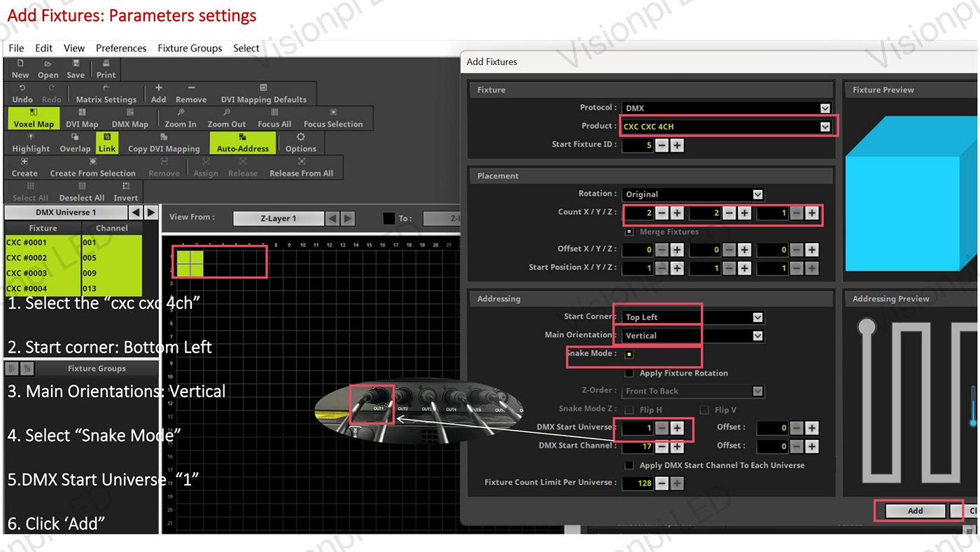Open the Edit menu
Image resolution: width=980 pixels, height=552 pixels.
pyautogui.click(x=44, y=48)
